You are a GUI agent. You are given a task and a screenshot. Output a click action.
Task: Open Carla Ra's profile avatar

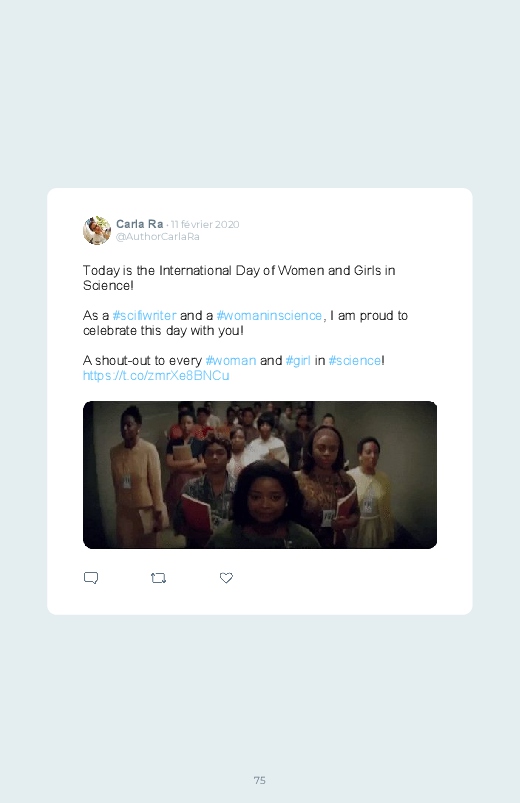pyautogui.click(x=97, y=230)
